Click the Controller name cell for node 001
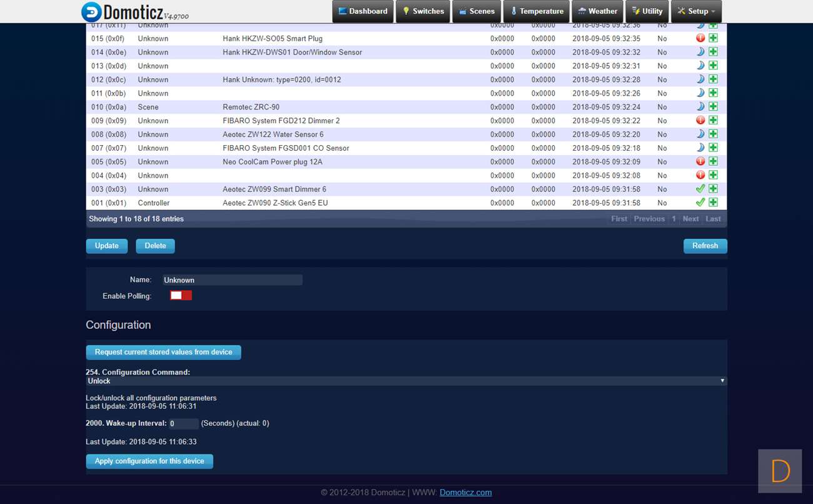Image resolution: width=813 pixels, height=504 pixels. [x=154, y=203]
